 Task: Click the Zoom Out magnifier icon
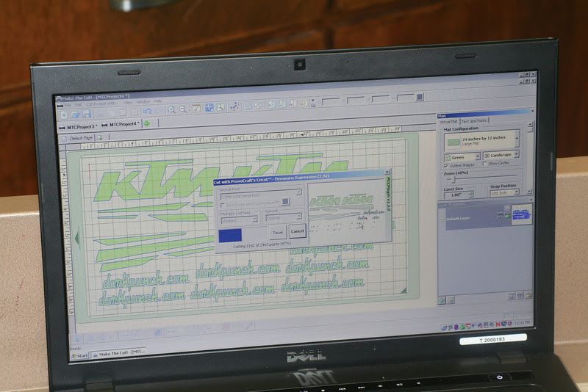pos(182,109)
